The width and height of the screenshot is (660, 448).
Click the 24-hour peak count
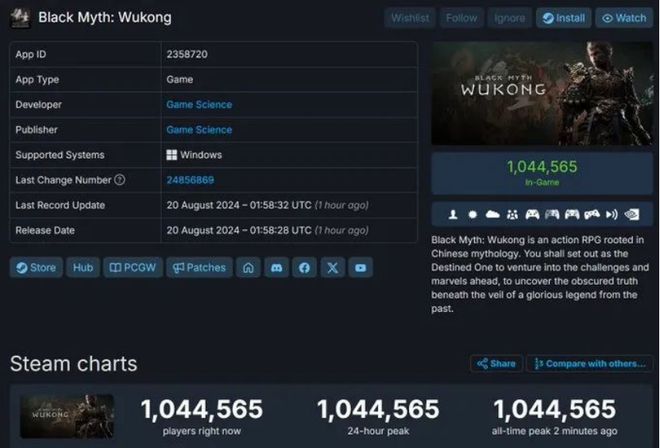click(378, 409)
